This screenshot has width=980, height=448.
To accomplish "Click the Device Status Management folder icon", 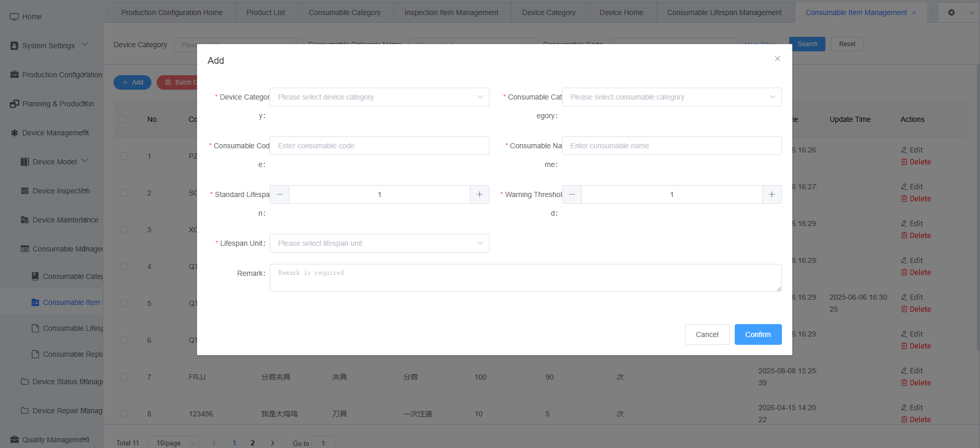I will pyautogui.click(x=25, y=382).
